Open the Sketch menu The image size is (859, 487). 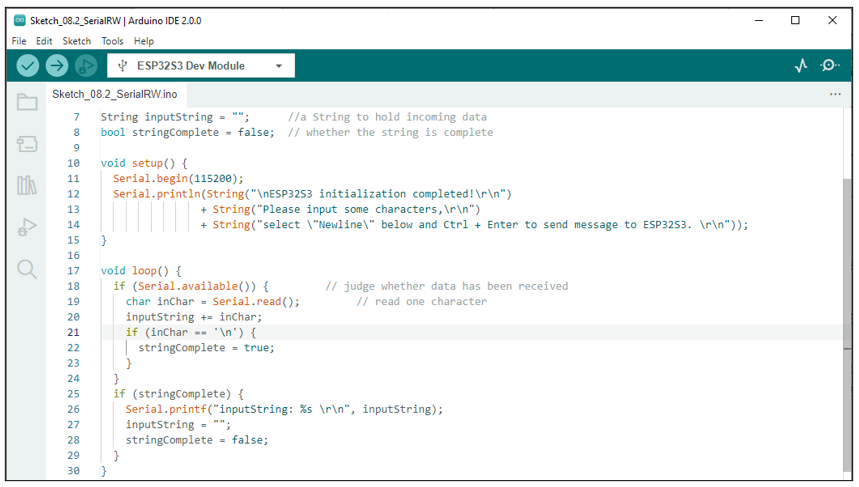(77, 41)
